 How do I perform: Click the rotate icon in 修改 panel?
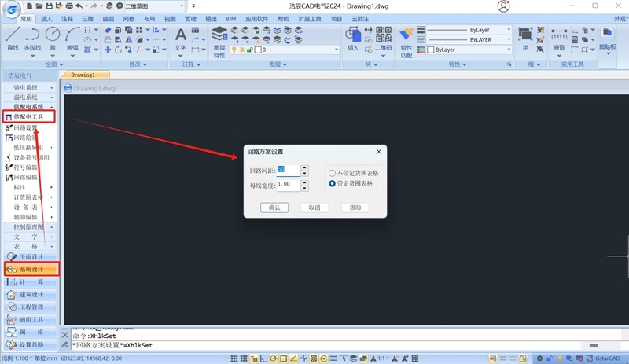tap(118, 50)
